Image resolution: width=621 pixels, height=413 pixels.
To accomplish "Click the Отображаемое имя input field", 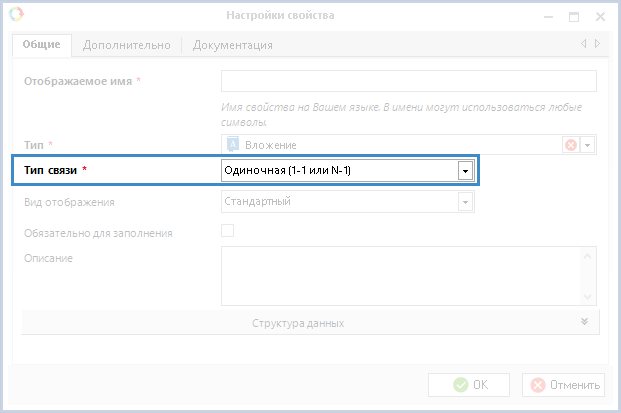I will (x=408, y=81).
